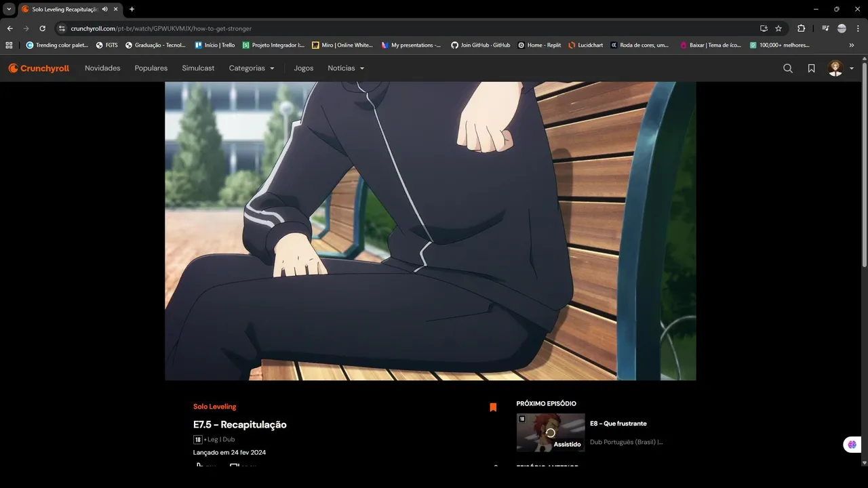Open the Lucidchart bookmark
868x488 pixels.
(x=586, y=45)
